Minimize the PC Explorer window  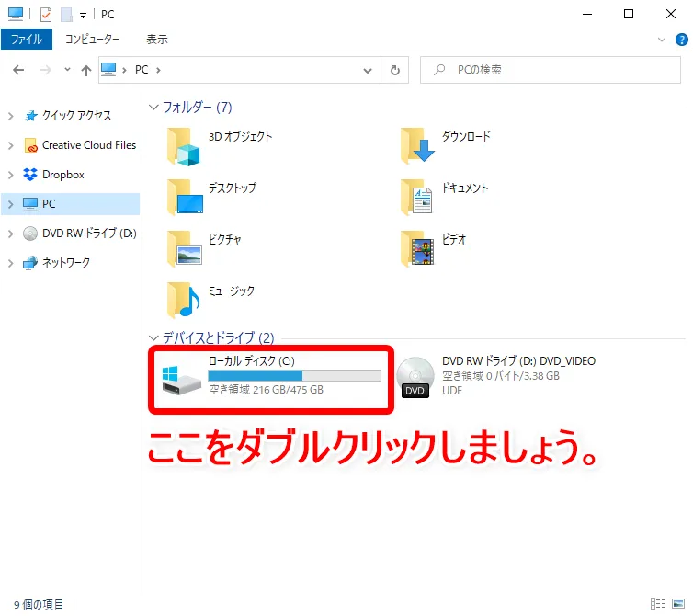587,14
